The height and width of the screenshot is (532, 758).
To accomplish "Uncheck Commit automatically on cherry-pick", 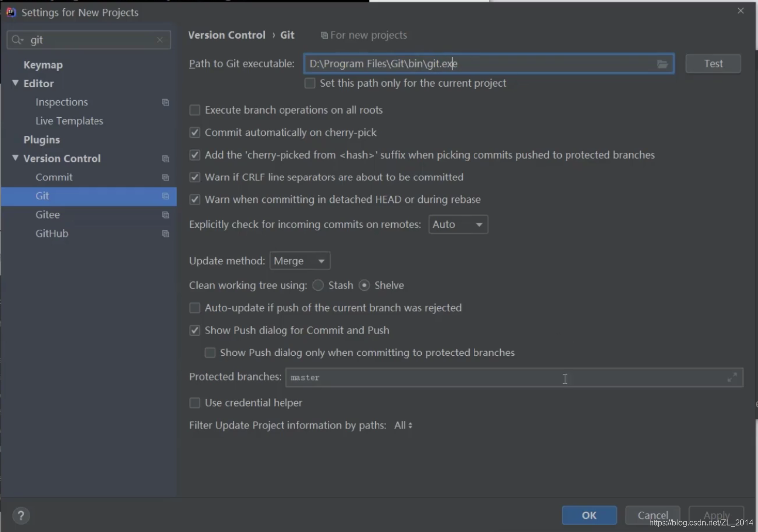I will pos(195,133).
